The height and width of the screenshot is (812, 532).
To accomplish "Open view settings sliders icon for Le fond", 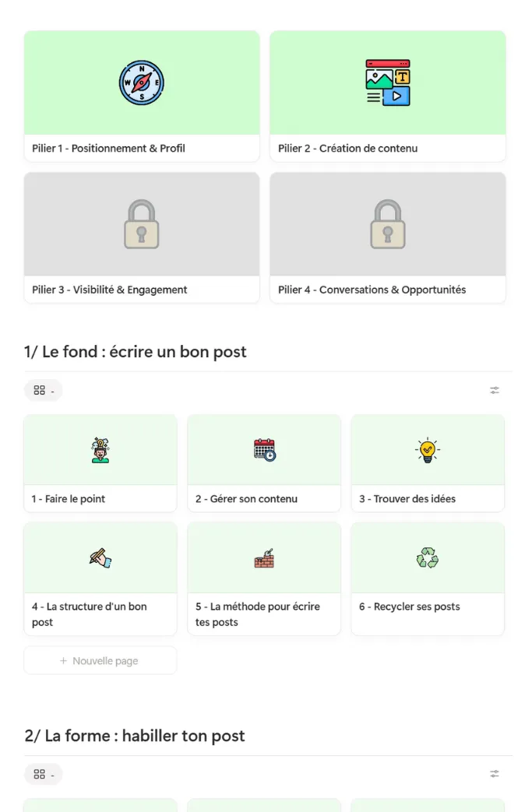I will click(495, 391).
